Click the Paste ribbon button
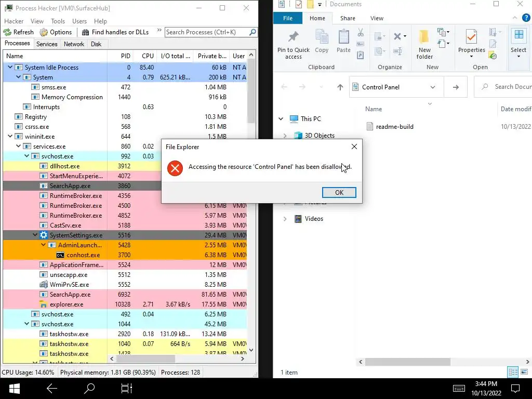The height and width of the screenshot is (399, 532). pyautogui.click(x=343, y=42)
